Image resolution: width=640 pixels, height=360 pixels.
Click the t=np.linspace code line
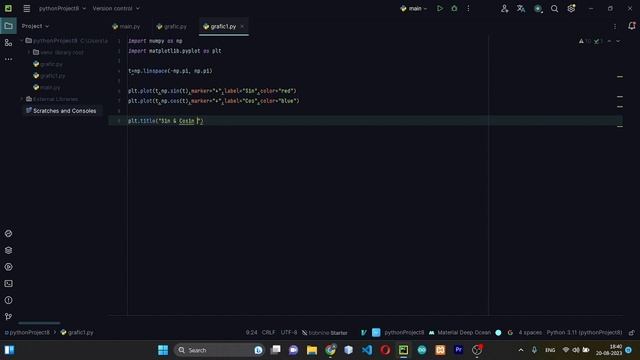(x=170, y=71)
